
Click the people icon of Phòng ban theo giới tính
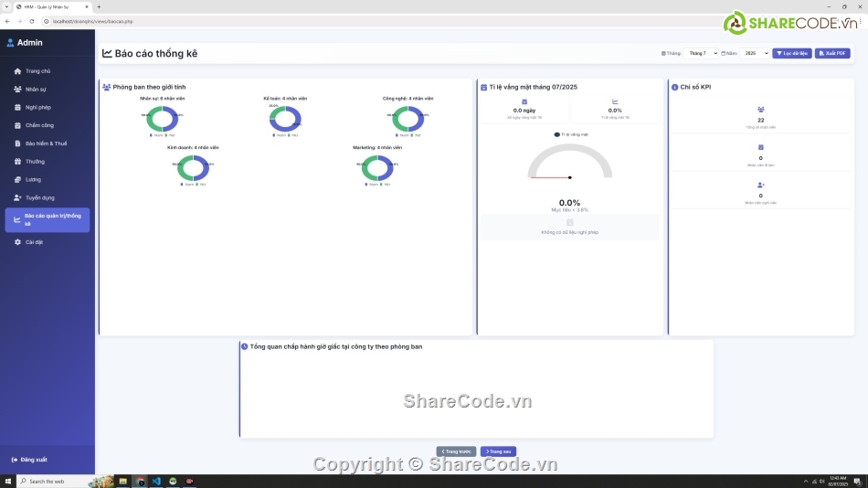pos(106,87)
